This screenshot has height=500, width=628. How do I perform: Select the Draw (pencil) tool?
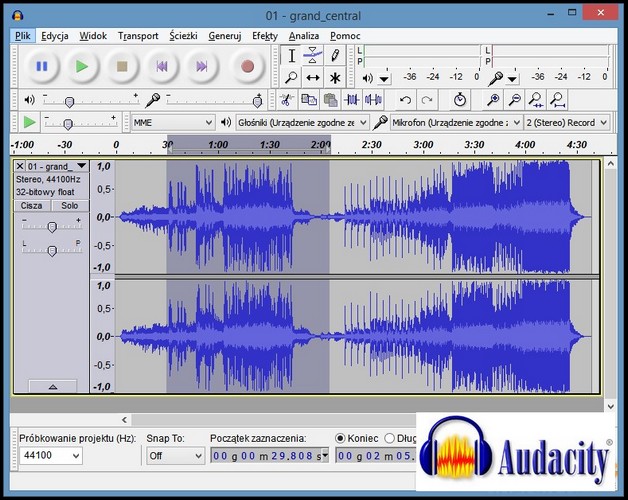[x=335, y=56]
